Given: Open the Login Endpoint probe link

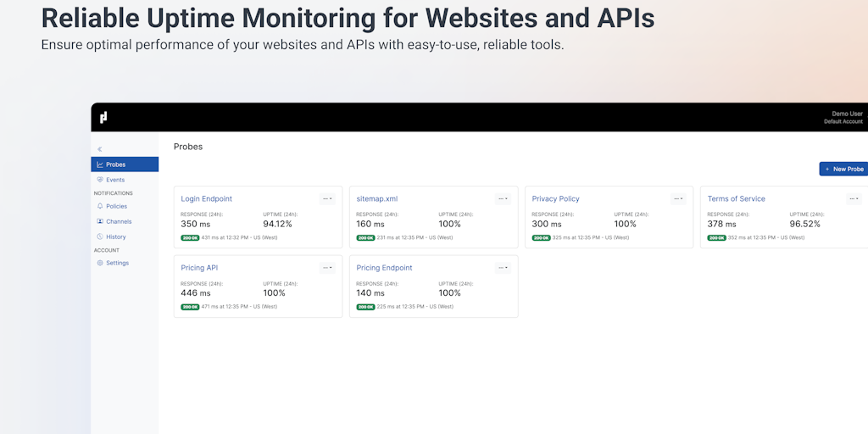Looking at the screenshot, I should pos(206,198).
